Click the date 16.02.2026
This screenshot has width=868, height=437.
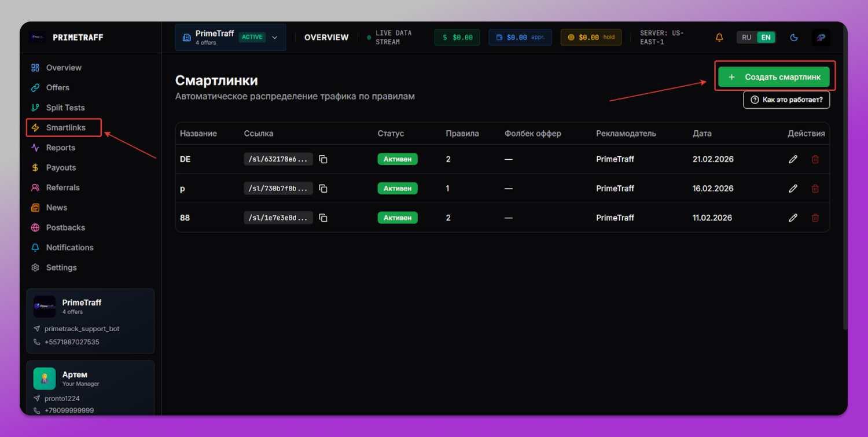pos(713,189)
